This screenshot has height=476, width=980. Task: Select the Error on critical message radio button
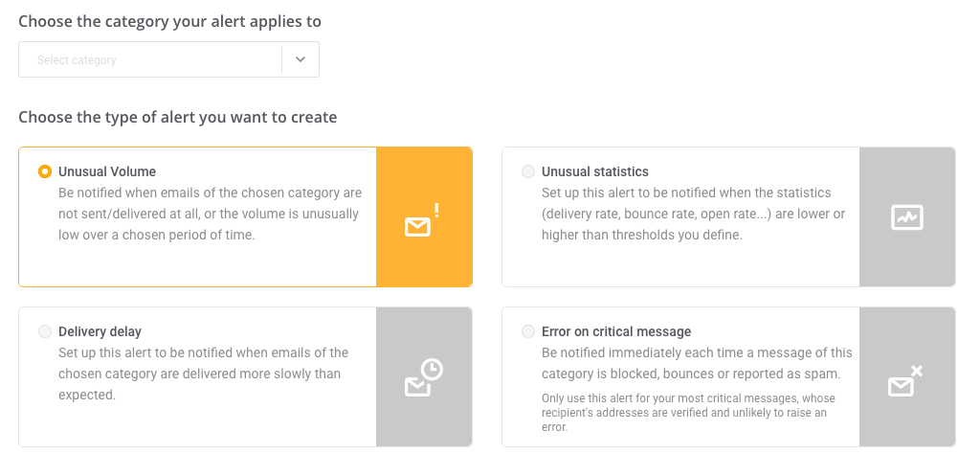click(528, 332)
